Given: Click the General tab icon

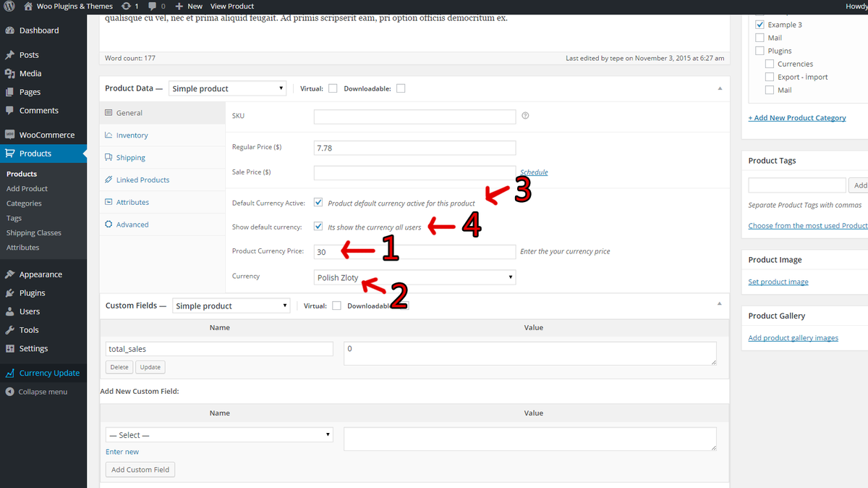Looking at the screenshot, I should 109,113.
